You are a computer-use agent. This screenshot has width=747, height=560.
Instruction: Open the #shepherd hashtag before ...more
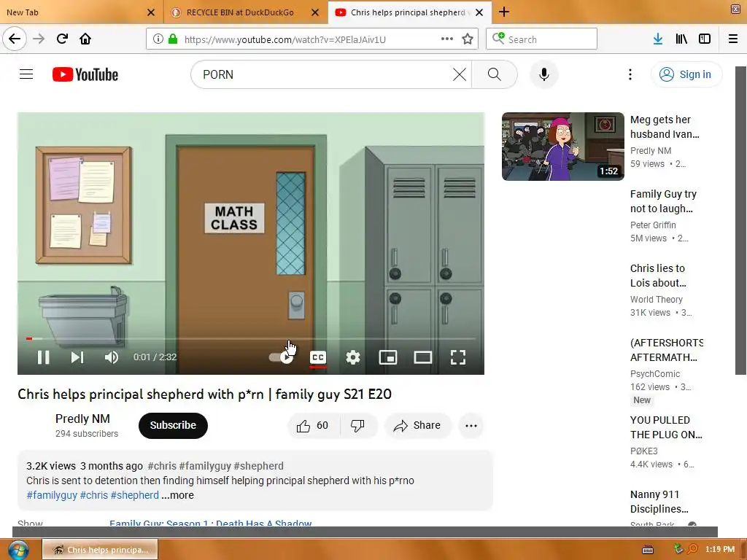(x=135, y=495)
